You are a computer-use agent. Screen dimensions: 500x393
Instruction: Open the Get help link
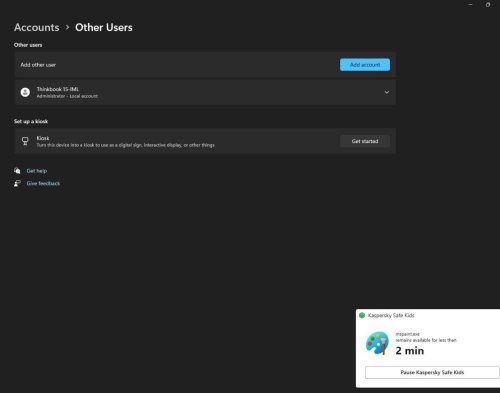click(x=37, y=171)
